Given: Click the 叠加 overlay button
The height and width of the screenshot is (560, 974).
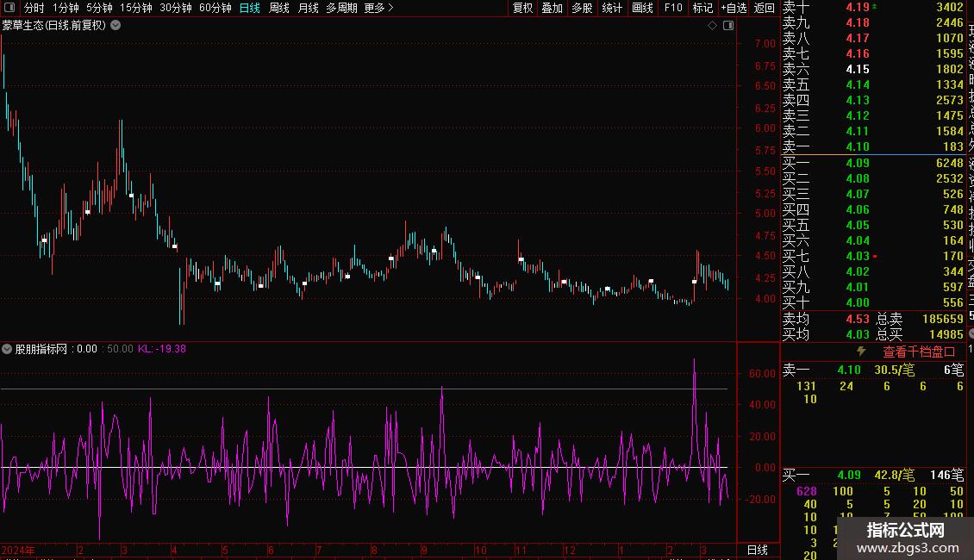Looking at the screenshot, I should tap(552, 8).
